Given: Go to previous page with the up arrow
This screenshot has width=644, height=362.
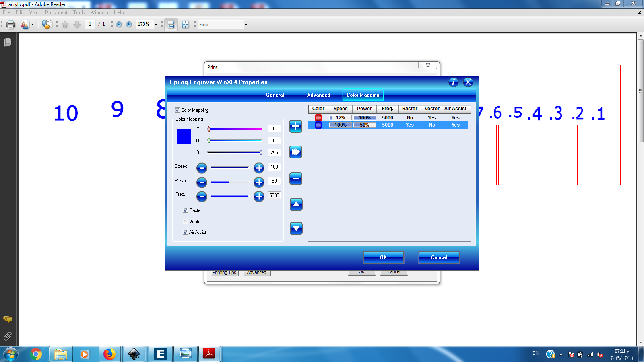Looking at the screenshot, I should tap(65, 25).
